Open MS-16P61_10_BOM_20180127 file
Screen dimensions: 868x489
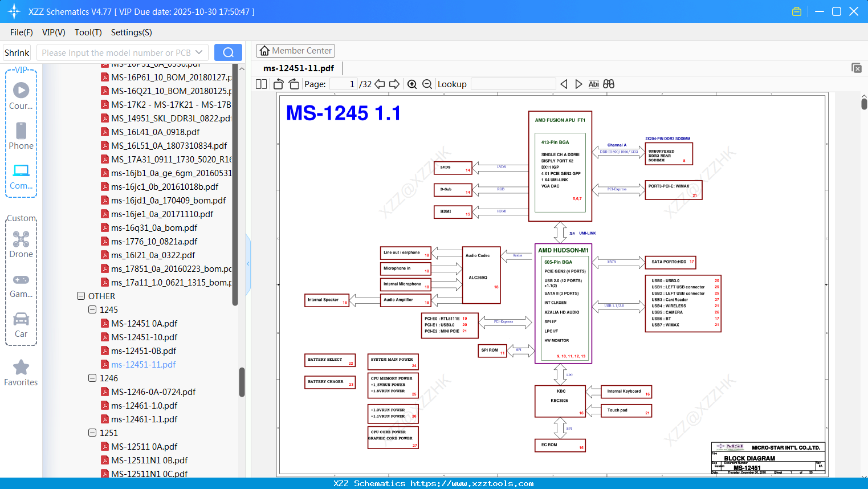pos(166,78)
